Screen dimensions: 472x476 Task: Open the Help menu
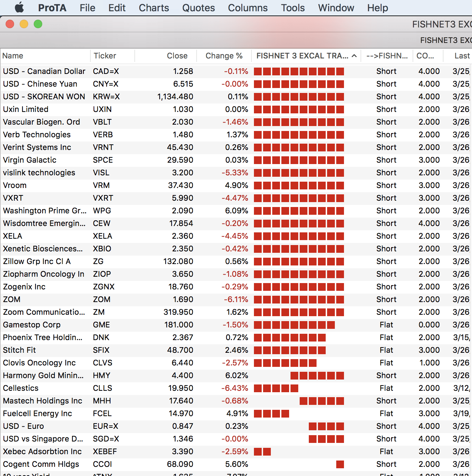coord(377,8)
